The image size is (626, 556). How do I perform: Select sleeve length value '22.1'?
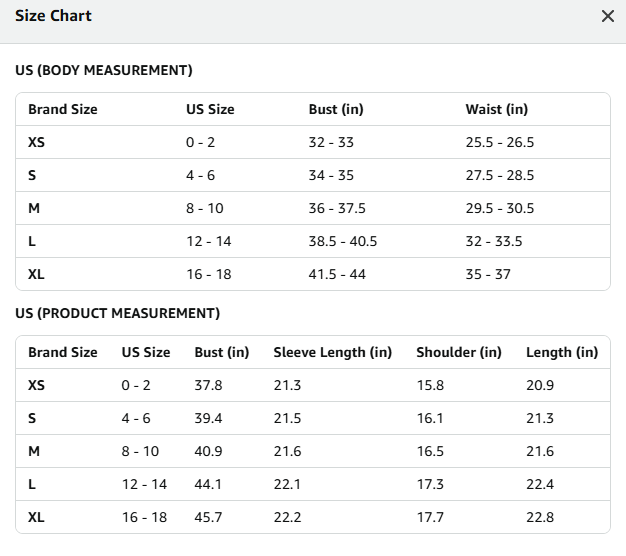287,484
